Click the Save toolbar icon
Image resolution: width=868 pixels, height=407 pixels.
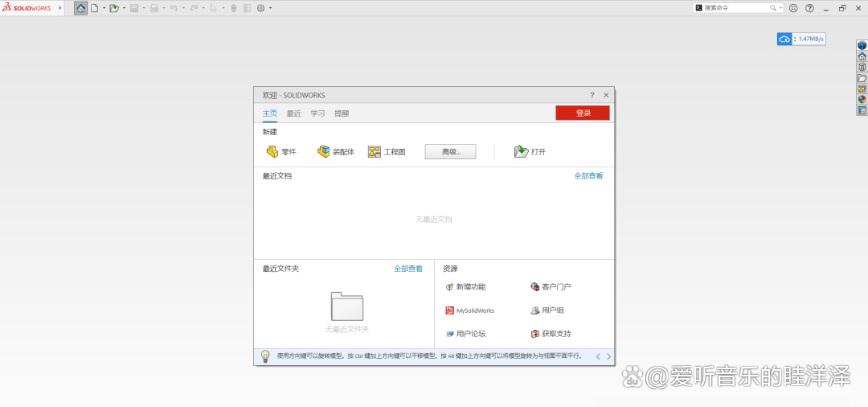click(134, 8)
